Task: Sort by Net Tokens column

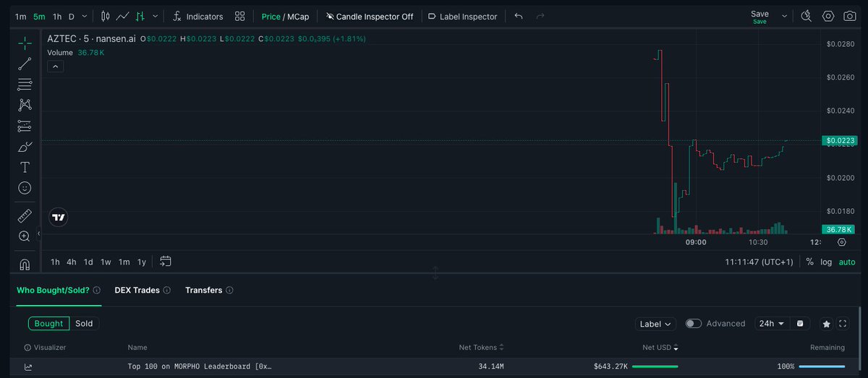Action: tap(481, 348)
